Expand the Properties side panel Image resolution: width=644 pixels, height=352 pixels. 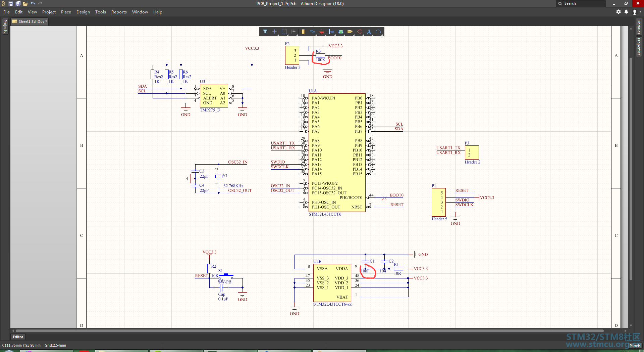click(639, 46)
